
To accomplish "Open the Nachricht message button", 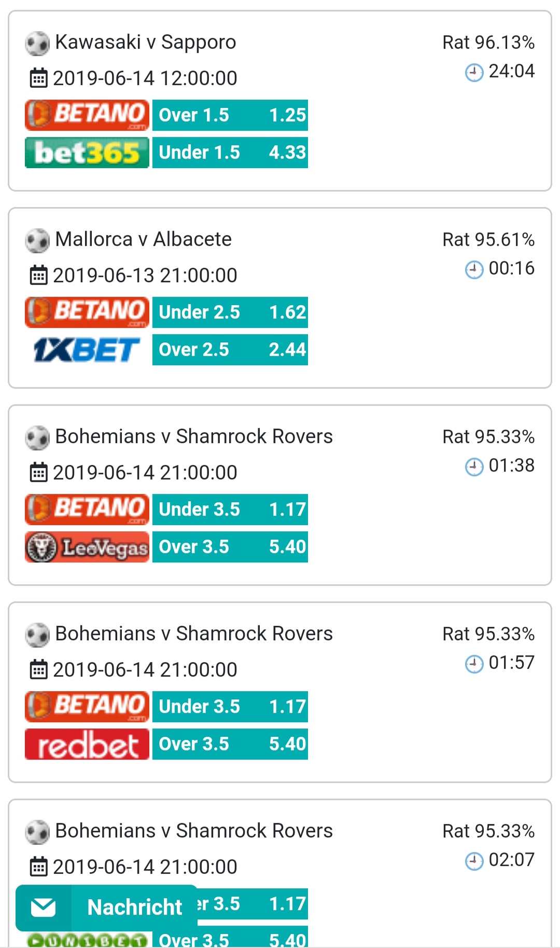I will pos(106,908).
